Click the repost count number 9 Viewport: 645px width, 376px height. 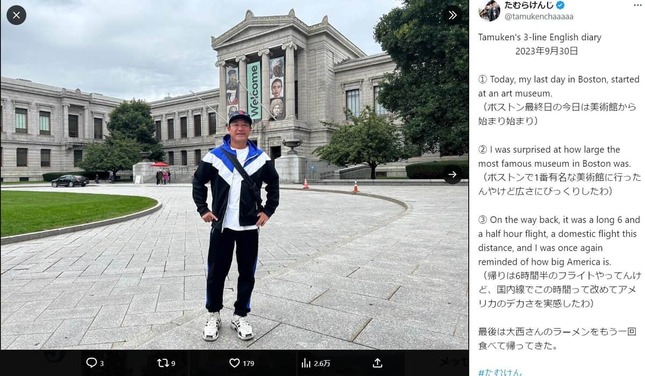point(173,363)
